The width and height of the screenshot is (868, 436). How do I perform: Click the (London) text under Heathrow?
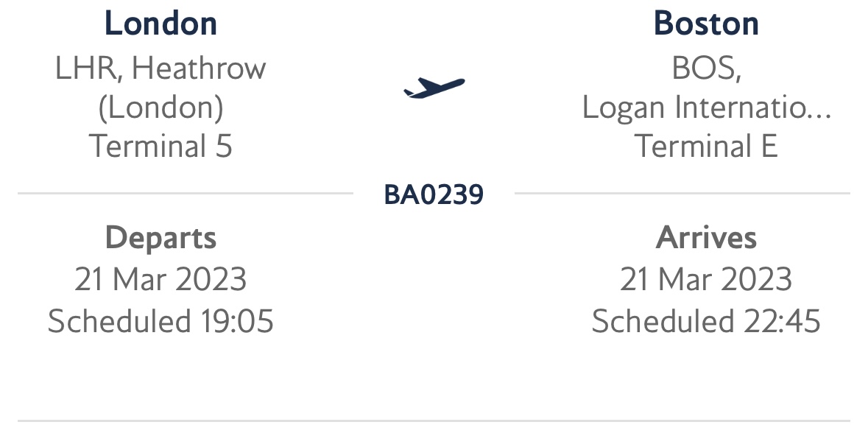(x=160, y=108)
